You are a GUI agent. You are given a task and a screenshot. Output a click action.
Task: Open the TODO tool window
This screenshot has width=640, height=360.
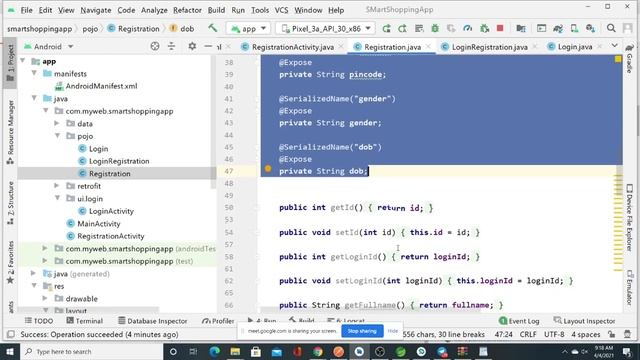39,321
